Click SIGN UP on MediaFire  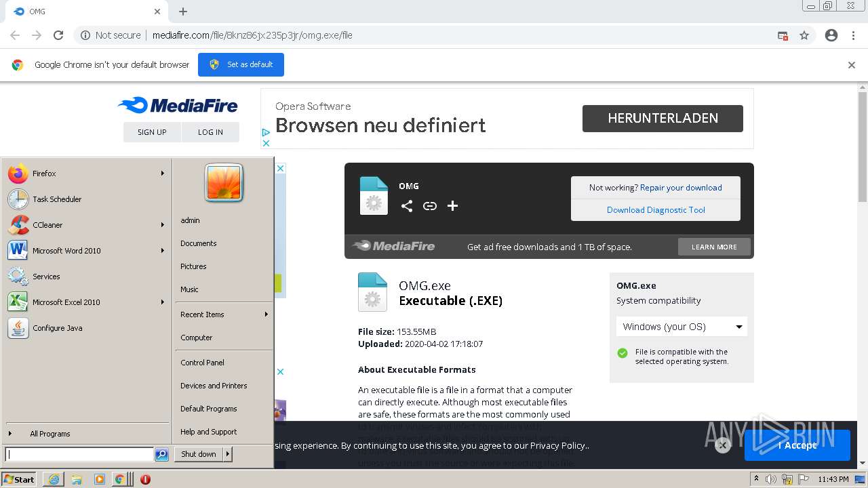click(152, 132)
